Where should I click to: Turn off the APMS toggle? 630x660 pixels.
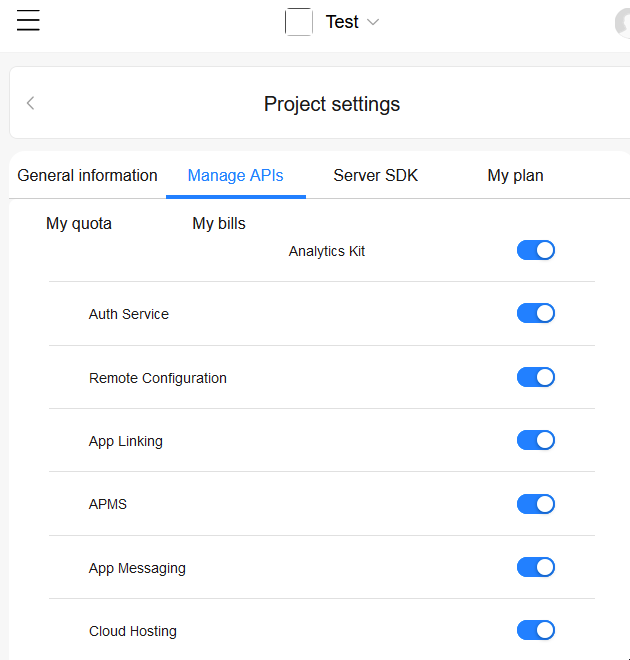[x=536, y=503]
